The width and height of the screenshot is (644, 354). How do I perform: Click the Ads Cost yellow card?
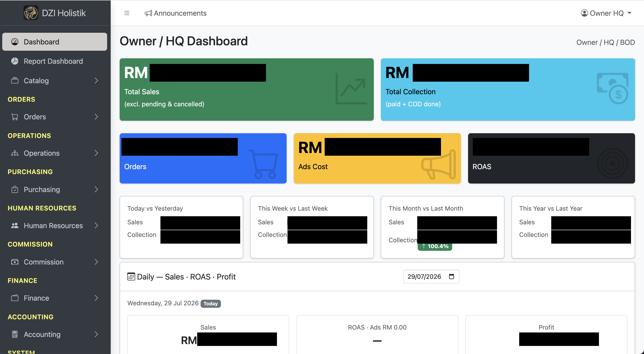point(377,158)
